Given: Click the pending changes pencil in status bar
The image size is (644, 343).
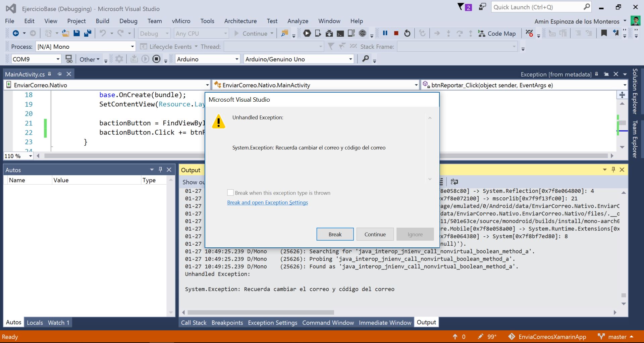Looking at the screenshot, I should pyautogui.click(x=481, y=337).
